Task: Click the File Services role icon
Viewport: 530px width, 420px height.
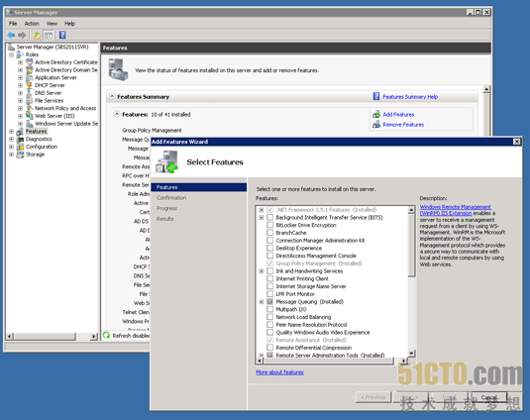Action: (30, 101)
